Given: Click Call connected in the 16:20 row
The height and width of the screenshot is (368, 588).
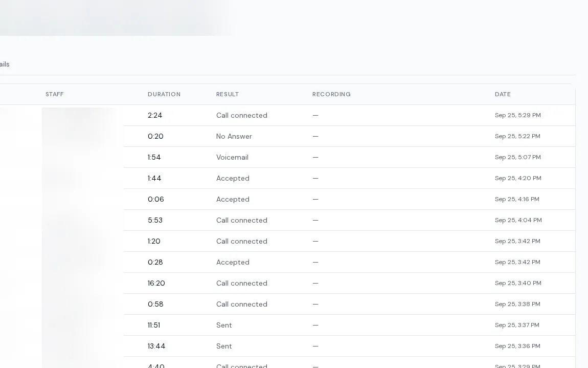Looking at the screenshot, I should pos(241,284).
